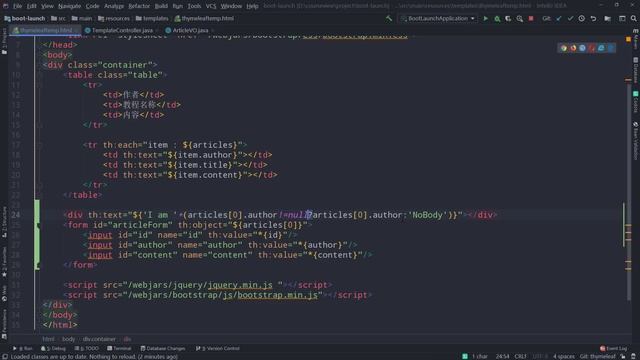Open the Terminal tool window
This screenshot has height=360, width=640.
point(119,348)
